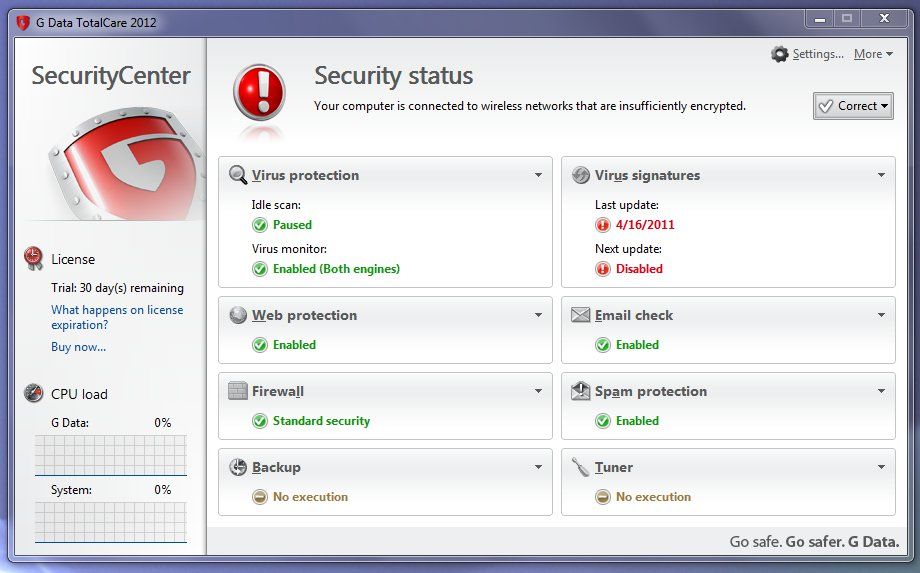
Task: Open 'What happens on license expiration?' link
Action: coord(117,317)
